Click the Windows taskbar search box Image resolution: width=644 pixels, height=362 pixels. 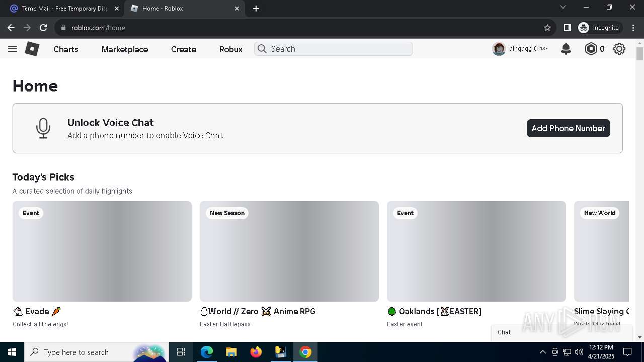coord(96,352)
